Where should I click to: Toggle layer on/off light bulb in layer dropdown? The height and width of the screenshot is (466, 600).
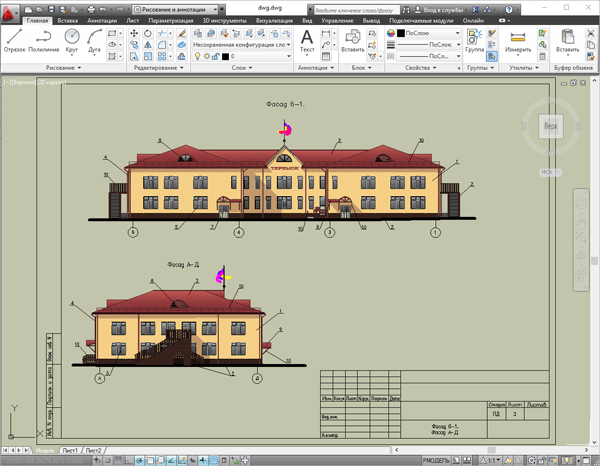tap(197, 57)
